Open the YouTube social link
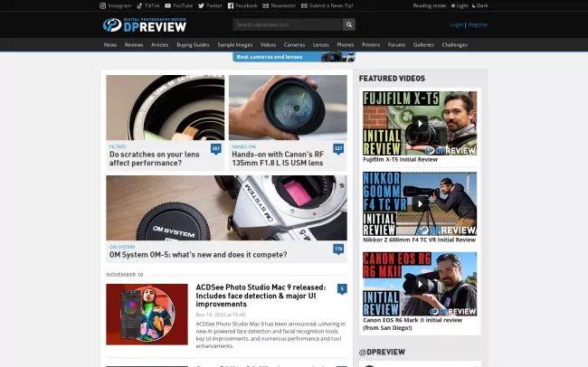588x367 pixels. tap(179, 5)
